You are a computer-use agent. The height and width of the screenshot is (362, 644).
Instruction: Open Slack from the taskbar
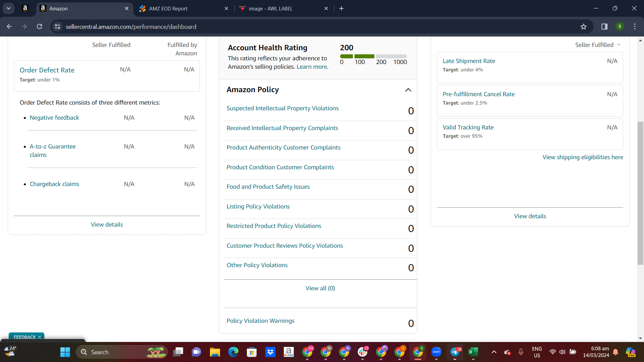363,352
